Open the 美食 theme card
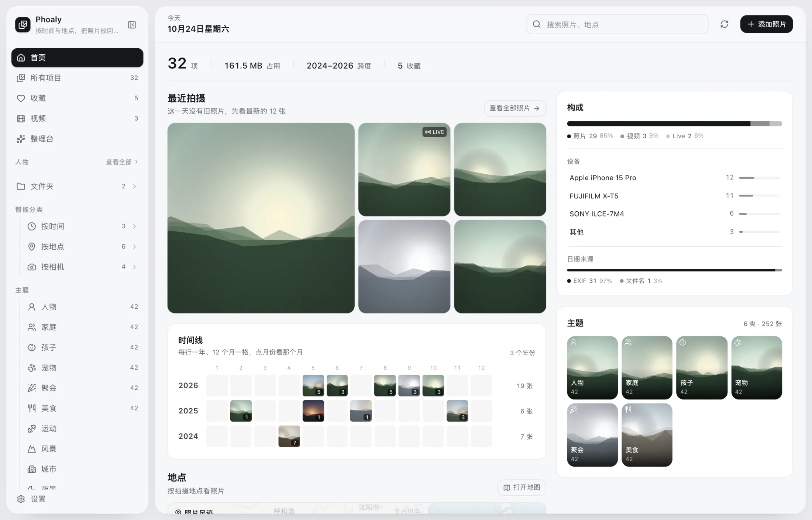Viewport: 812px width, 520px height. [647, 435]
